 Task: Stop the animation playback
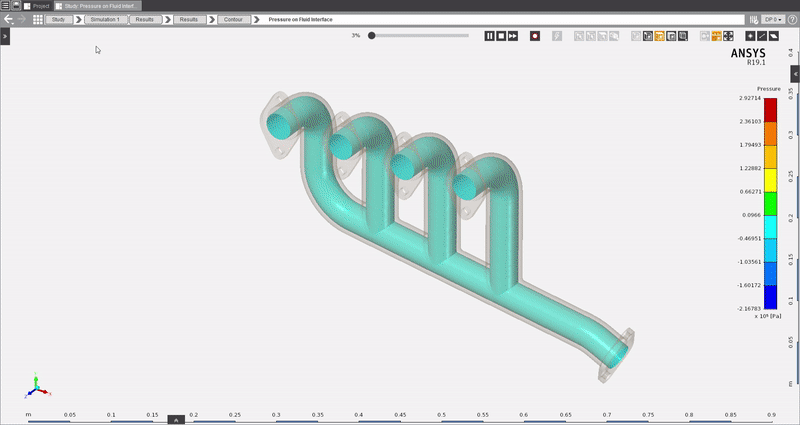point(501,36)
